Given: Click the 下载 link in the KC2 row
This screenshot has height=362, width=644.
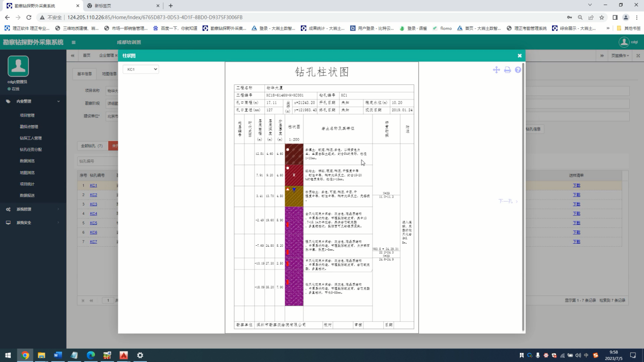Looking at the screenshot, I should (x=576, y=195).
